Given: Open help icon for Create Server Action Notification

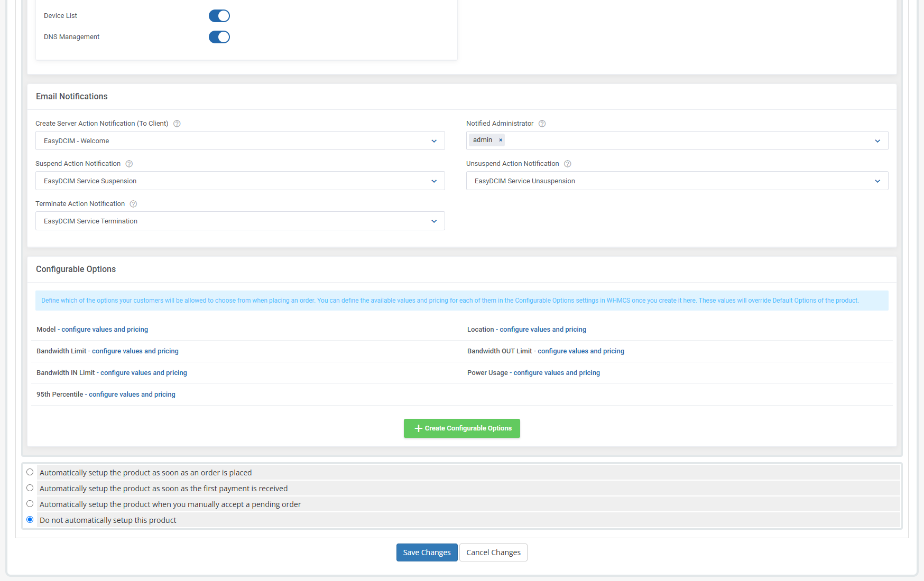Looking at the screenshot, I should tap(177, 124).
